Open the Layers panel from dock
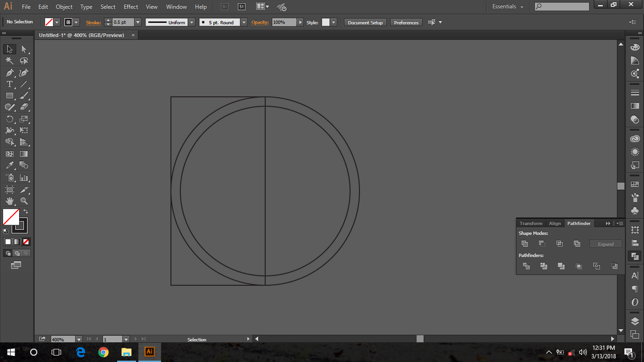The width and height of the screenshot is (644, 362). point(635,321)
